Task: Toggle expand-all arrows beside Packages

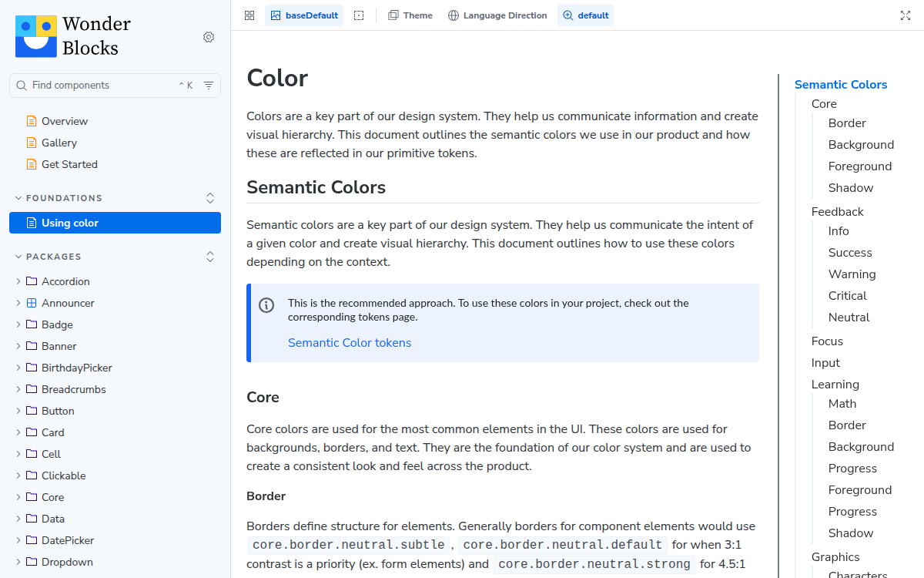Action: click(210, 257)
